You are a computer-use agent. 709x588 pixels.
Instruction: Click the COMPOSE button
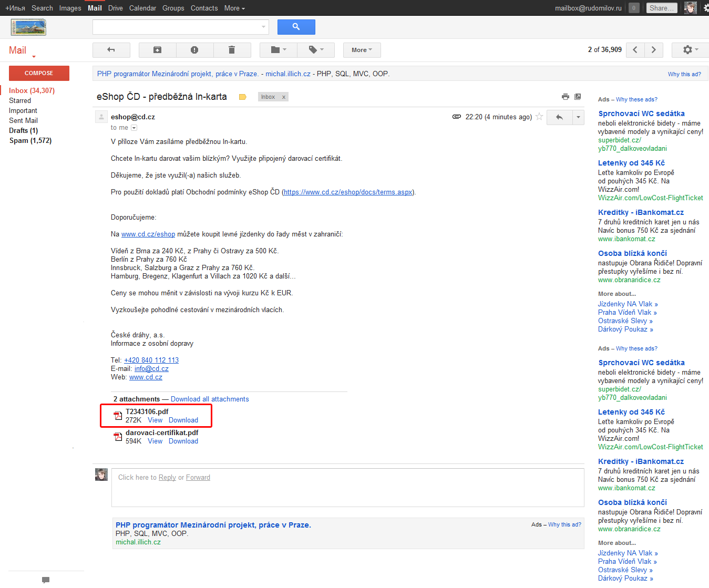coord(39,73)
